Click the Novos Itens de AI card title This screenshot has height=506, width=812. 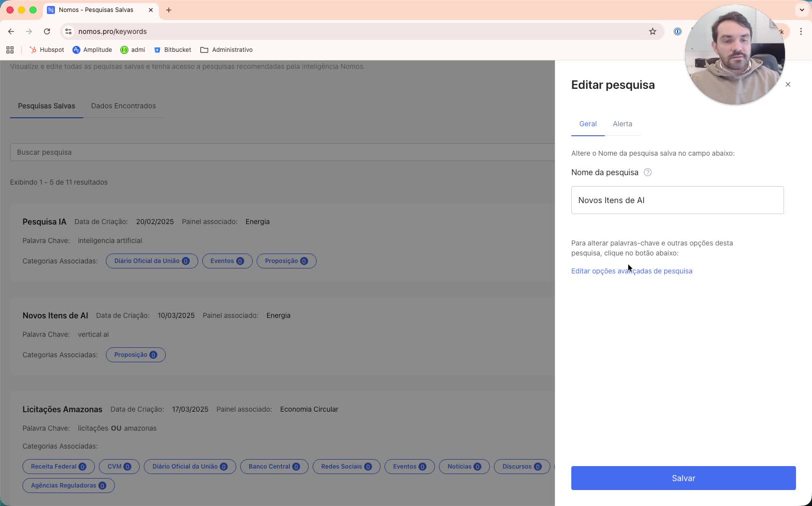[x=55, y=315]
